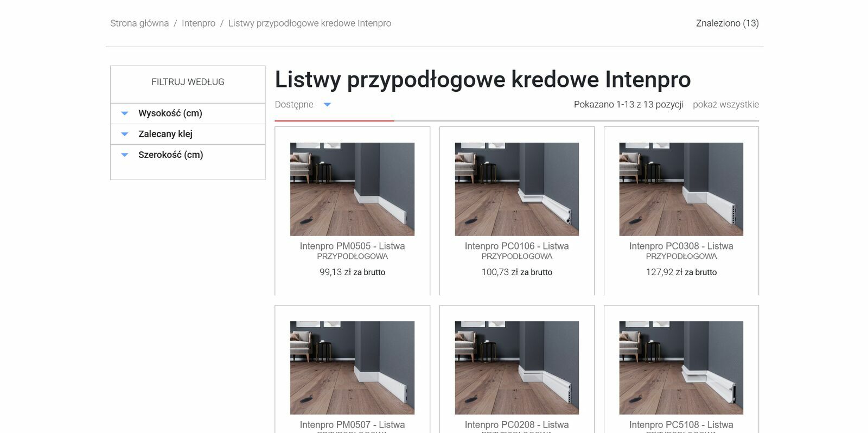The height and width of the screenshot is (433, 868).
Task: Open Intenpro PC0208 product image
Action: pos(517,368)
